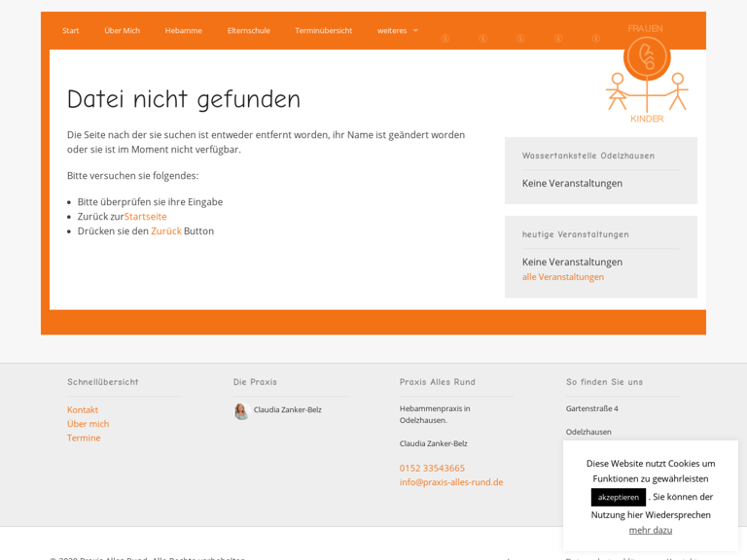The height and width of the screenshot is (560, 747).
Task: Click the Termine footer link
Action: pyautogui.click(x=84, y=438)
